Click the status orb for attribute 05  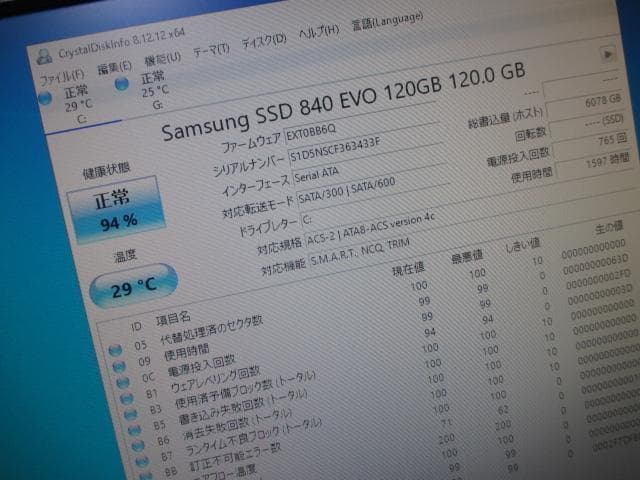click(x=116, y=350)
